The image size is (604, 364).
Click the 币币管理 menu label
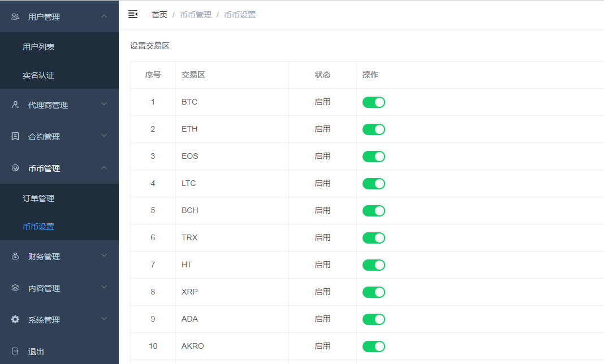(x=44, y=168)
